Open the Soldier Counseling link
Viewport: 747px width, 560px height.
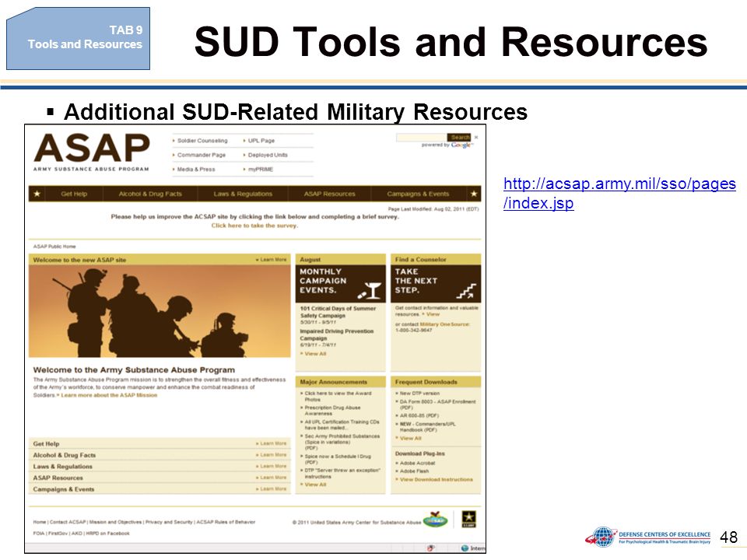(202, 141)
